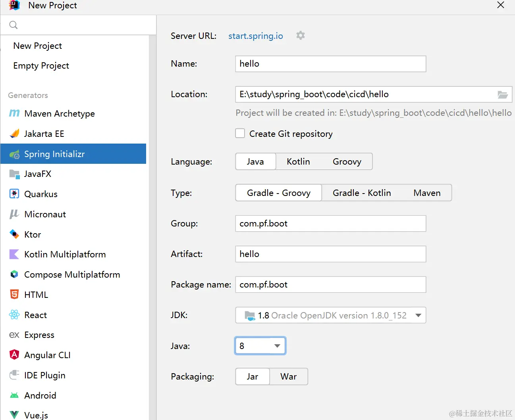Open the Java version dropdown
Screen dimensions: 515x420
click(x=277, y=346)
